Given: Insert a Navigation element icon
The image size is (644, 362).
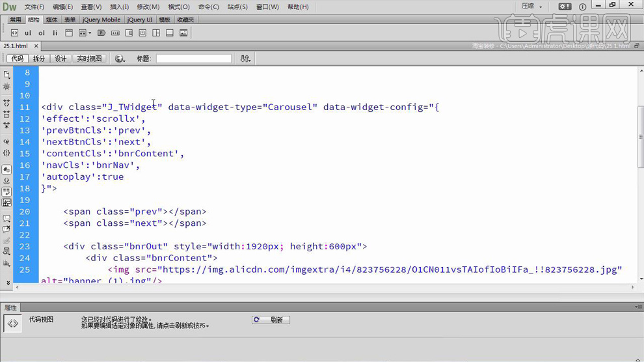Looking at the screenshot, I should 115,33.
